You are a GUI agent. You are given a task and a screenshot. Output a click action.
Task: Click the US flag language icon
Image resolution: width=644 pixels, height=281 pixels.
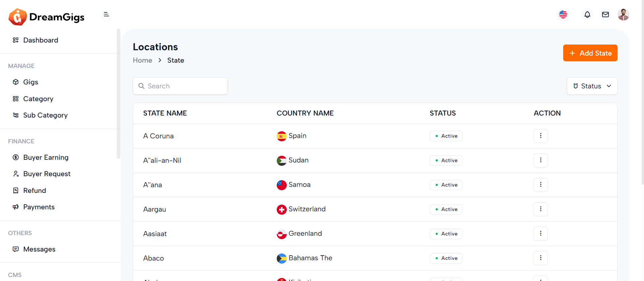[x=563, y=15]
